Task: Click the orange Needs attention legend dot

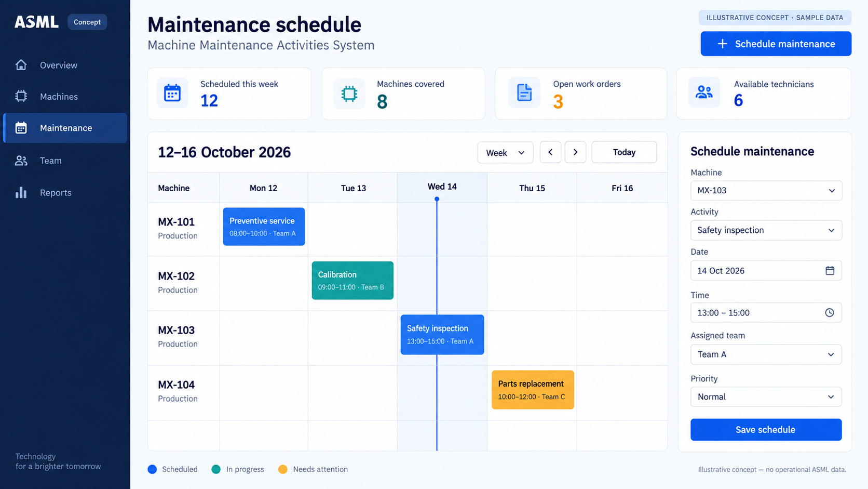Action: (283, 469)
